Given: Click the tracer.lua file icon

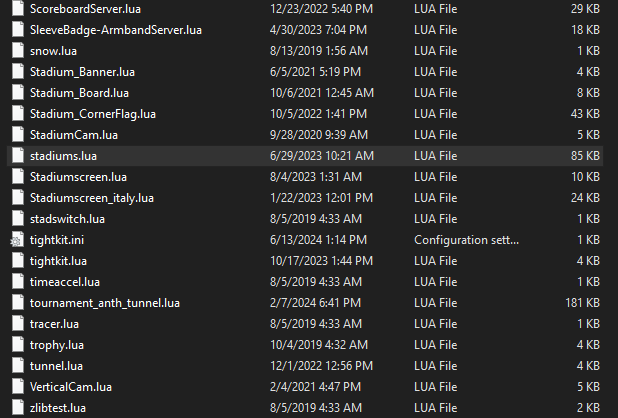Looking at the screenshot, I should pos(18,324).
